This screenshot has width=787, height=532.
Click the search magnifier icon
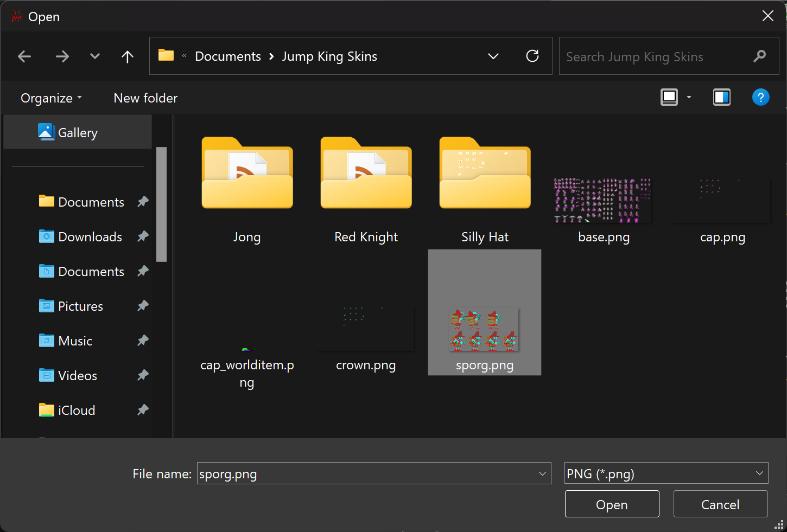click(760, 56)
